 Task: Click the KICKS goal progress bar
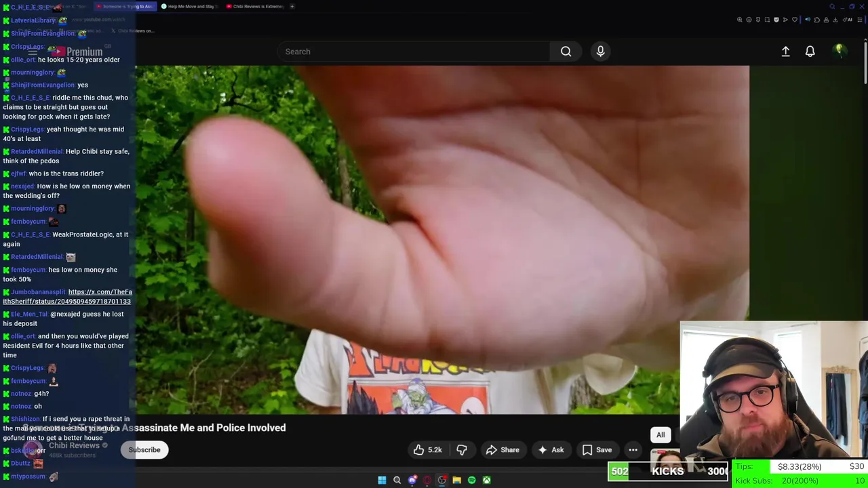668,471
